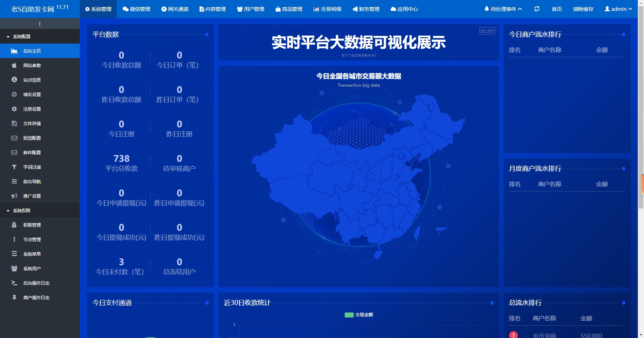Click the 站点信息 info icon

(x=14, y=79)
